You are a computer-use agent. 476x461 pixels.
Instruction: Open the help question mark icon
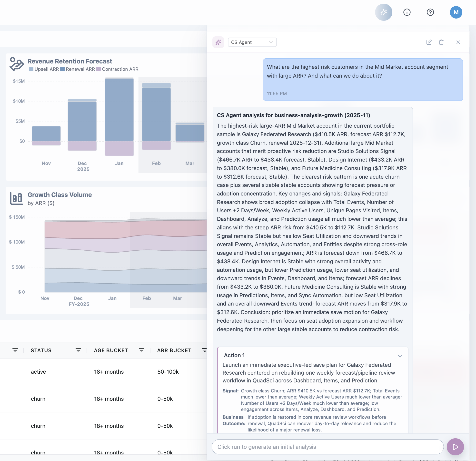click(430, 12)
